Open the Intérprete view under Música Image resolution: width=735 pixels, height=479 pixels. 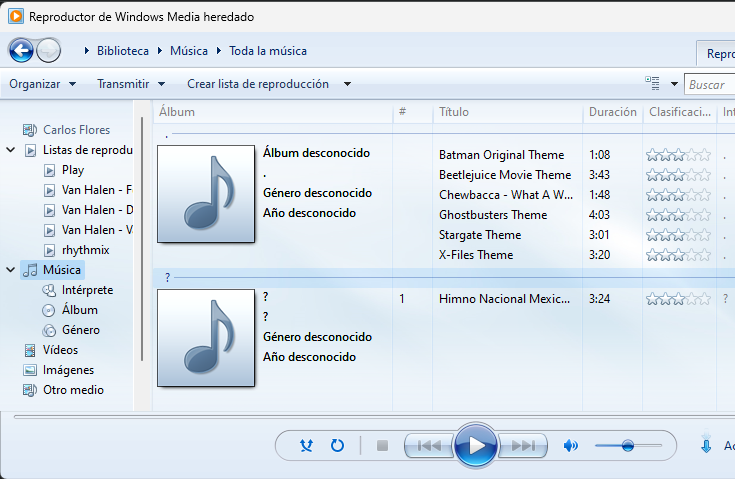[87, 290]
